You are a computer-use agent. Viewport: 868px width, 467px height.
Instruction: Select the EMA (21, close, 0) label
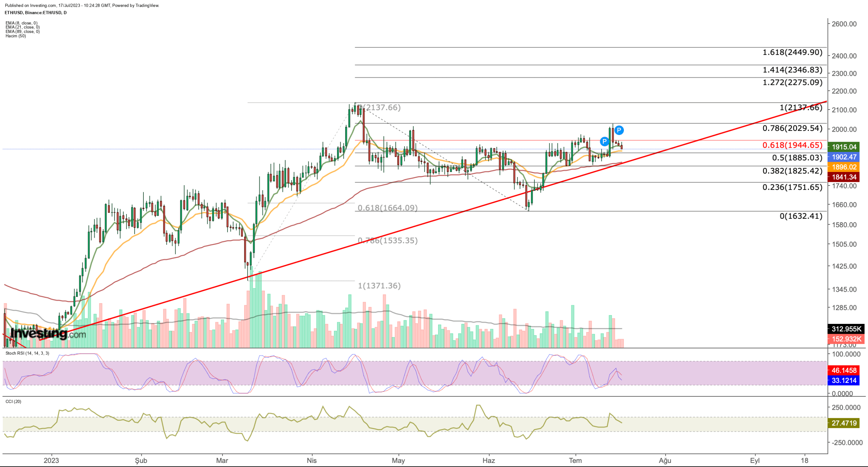tap(22, 27)
